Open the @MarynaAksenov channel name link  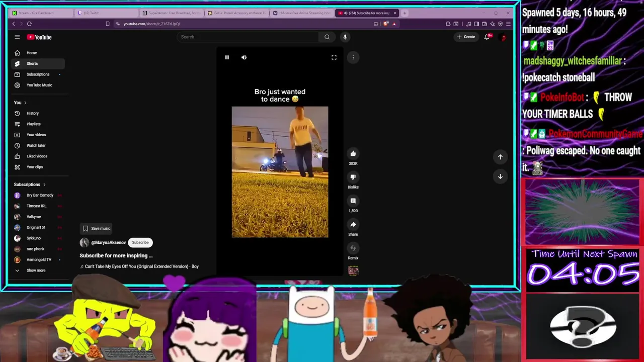[x=109, y=242]
